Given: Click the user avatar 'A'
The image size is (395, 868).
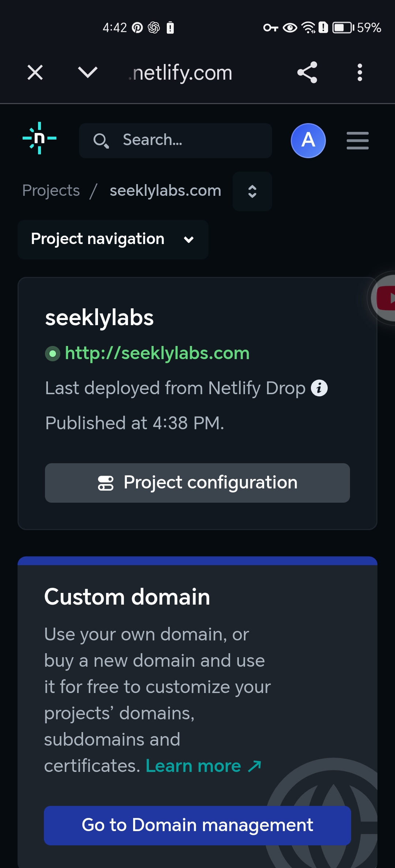Looking at the screenshot, I should click(x=308, y=141).
